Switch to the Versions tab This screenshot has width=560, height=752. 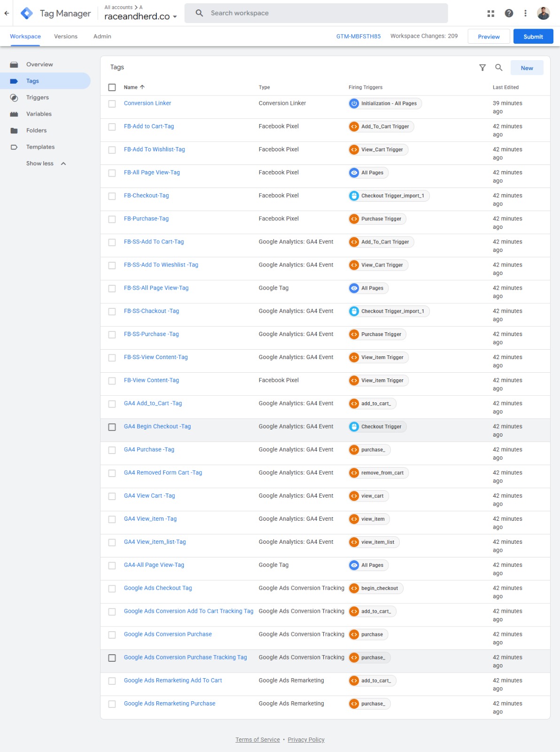coord(66,36)
